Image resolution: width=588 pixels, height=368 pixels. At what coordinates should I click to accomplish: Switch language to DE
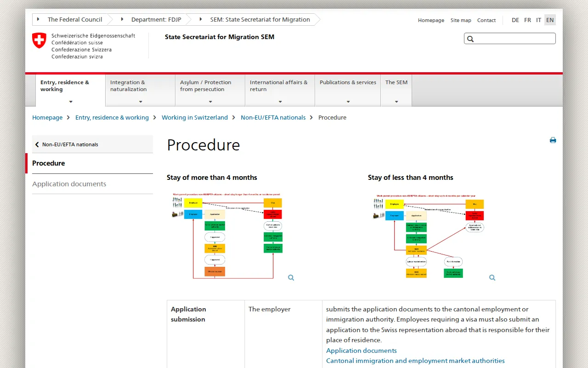tap(515, 20)
